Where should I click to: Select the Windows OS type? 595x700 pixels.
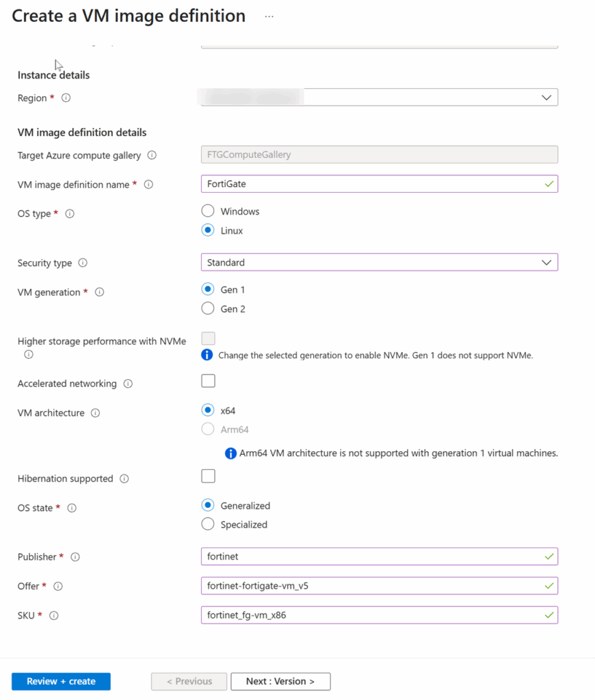click(207, 211)
